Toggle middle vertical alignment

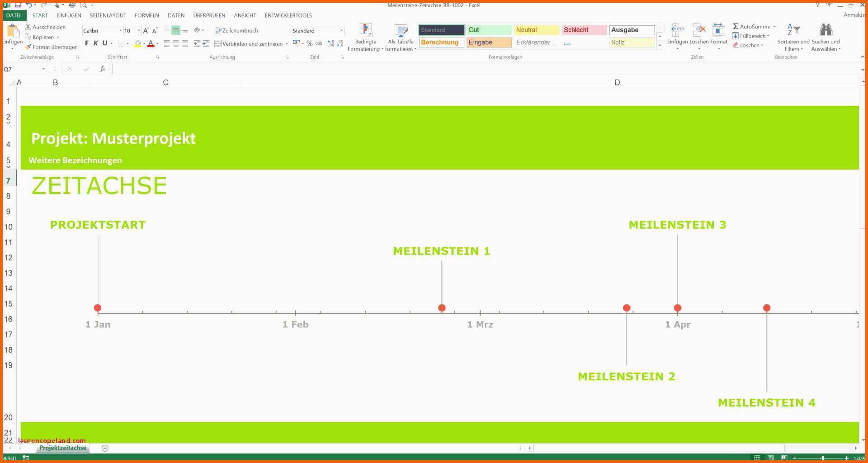pos(176,30)
